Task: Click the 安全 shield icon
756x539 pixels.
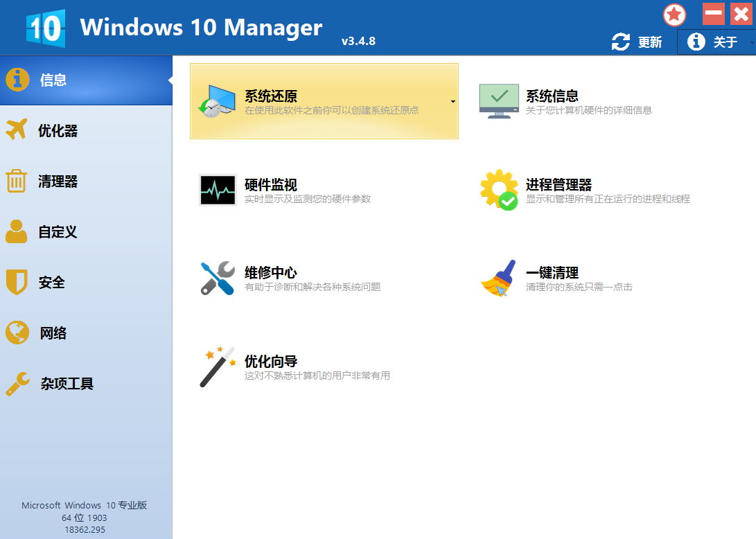Action: [17, 282]
